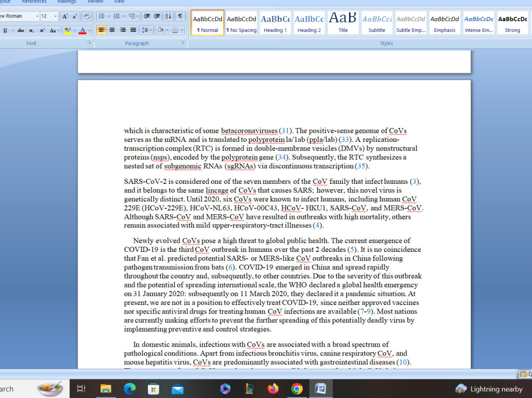Click the Grow Font icon
The height and width of the screenshot is (398, 532).
[64, 16]
